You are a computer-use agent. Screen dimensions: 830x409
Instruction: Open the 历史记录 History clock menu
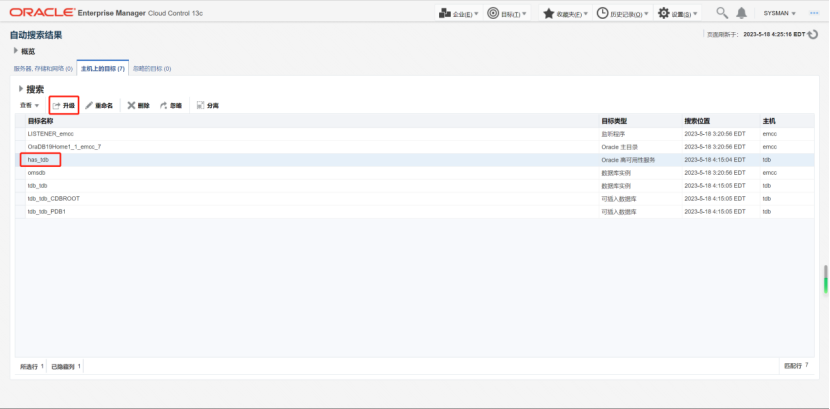point(622,13)
